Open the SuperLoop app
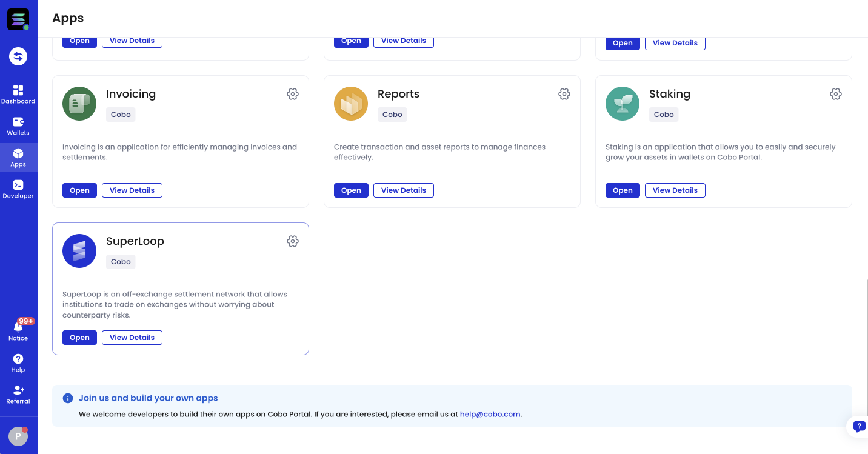868x454 pixels. pyautogui.click(x=79, y=338)
